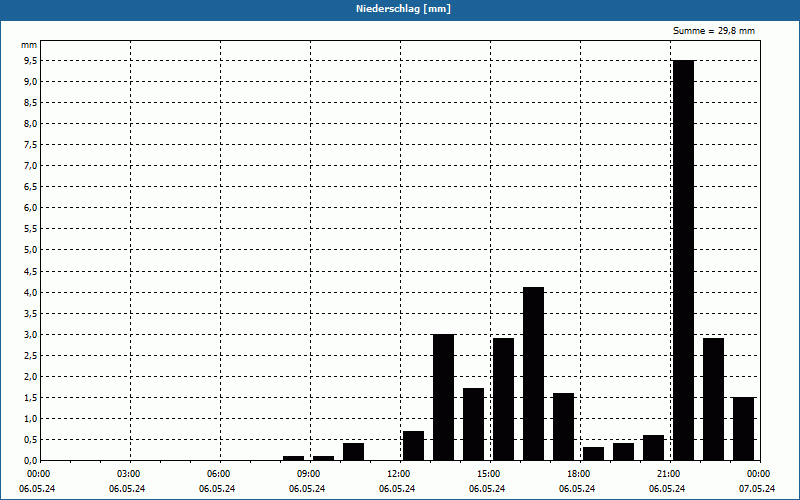
Task: Click the 21:00 time label on x-axis
Action: 668,474
